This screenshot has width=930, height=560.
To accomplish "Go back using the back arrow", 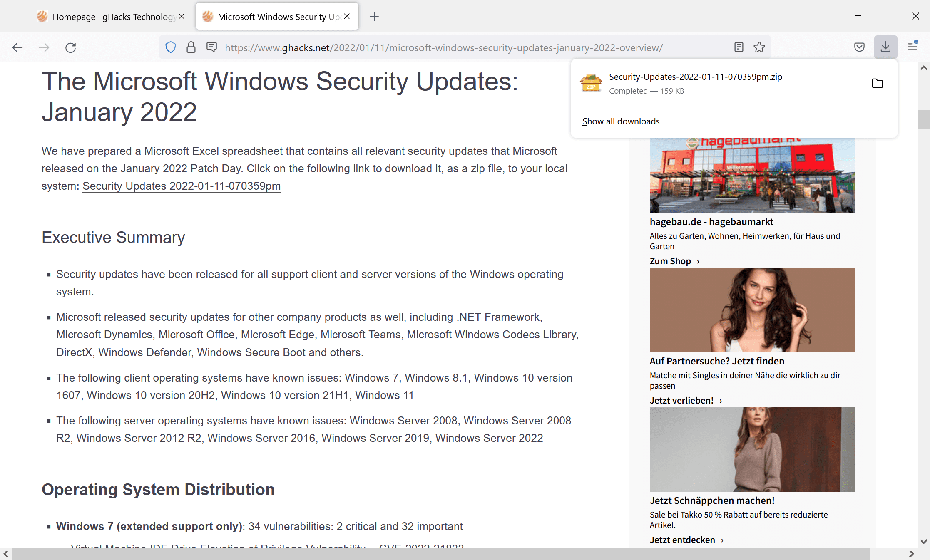I will (x=17, y=47).
